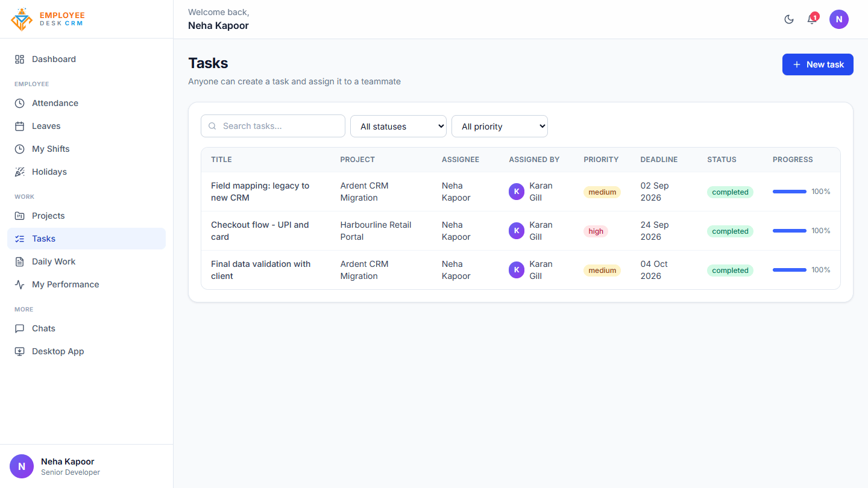Open the Chats menu link
The width and height of the screenshot is (868, 488).
(x=86, y=328)
